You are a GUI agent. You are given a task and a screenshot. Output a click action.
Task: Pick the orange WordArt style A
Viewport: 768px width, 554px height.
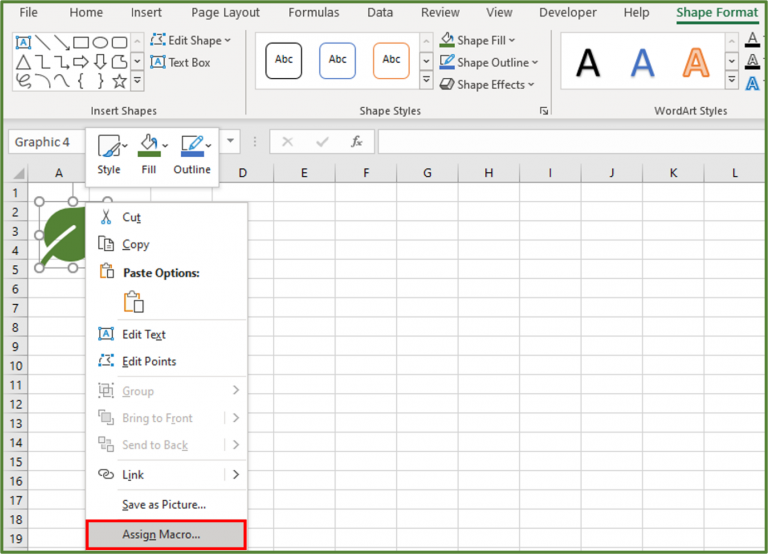pyautogui.click(x=695, y=62)
